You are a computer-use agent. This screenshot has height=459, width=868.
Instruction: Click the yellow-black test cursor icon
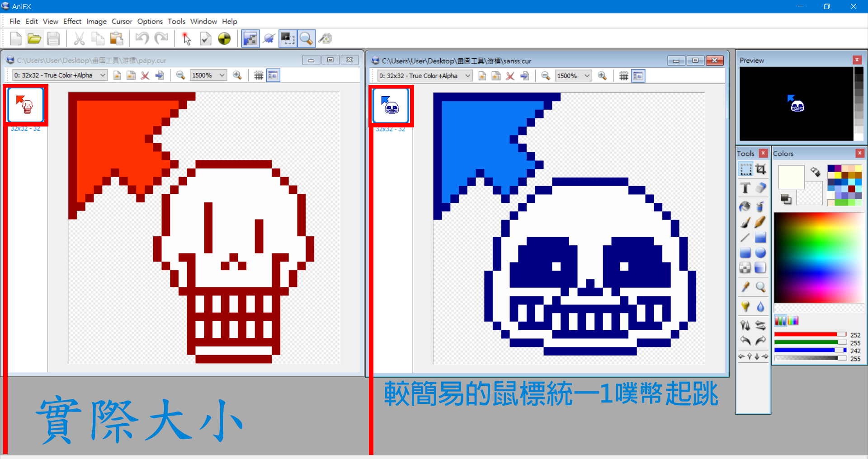pyautogui.click(x=224, y=39)
